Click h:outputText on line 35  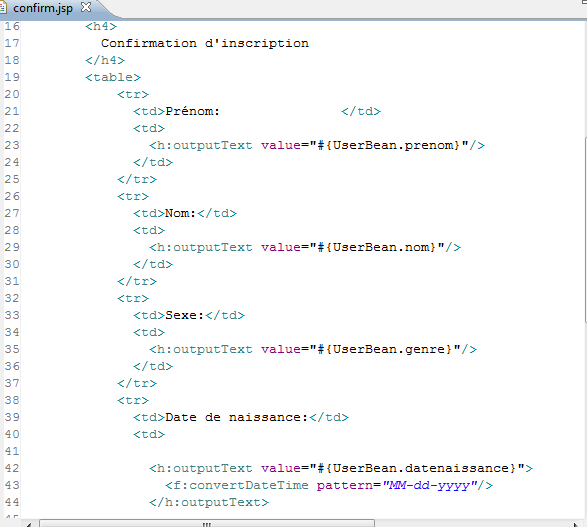(x=205, y=350)
